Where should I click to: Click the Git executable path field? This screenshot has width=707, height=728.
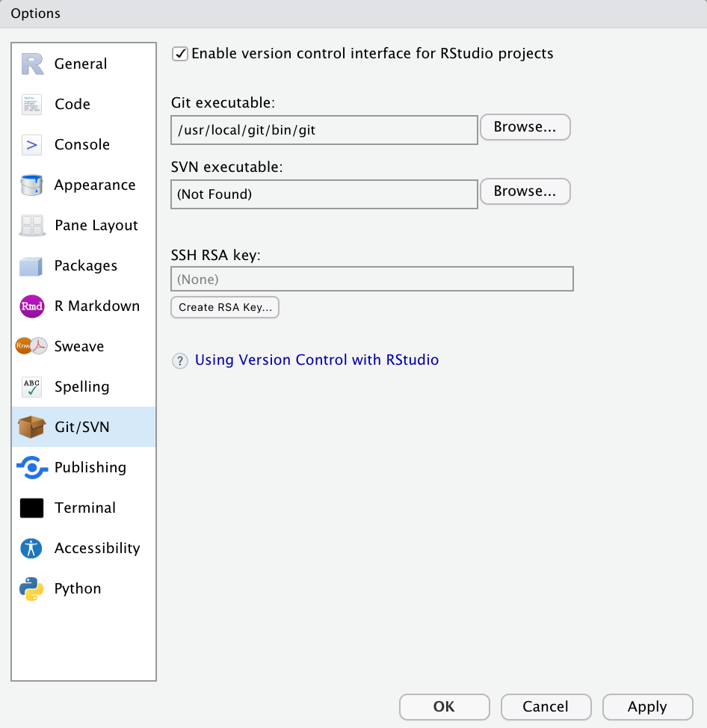tap(324, 130)
